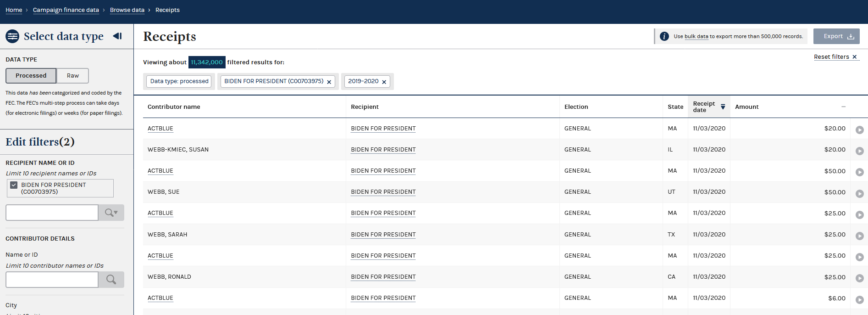Focus the contributor name or ID input
Image resolution: width=868 pixels, height=315 pixels.
coord(52,280)
